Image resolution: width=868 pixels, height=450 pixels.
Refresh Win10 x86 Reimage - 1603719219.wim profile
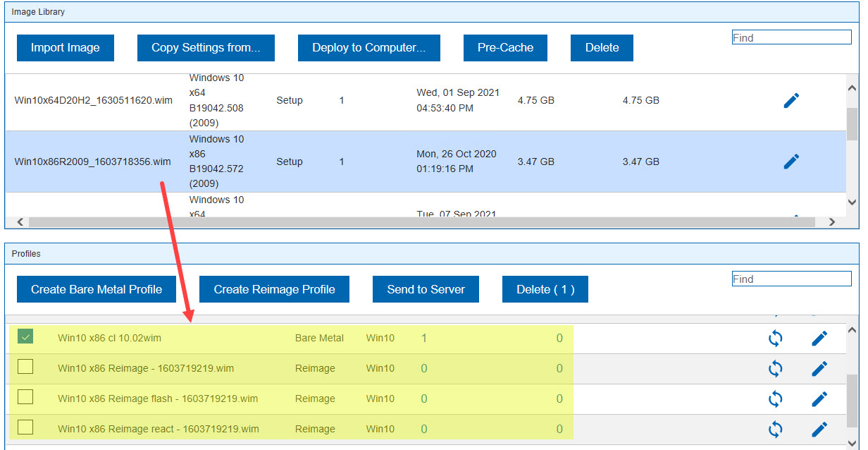coord(775,369)
